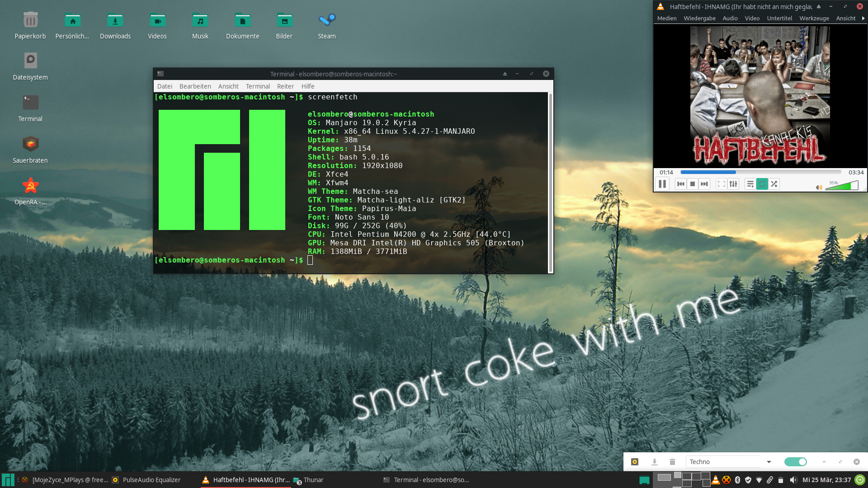The height and width of the screenshot is (488, 868).
Task: Open the Untertitel menu in VLC
Action: click(779, 18)
